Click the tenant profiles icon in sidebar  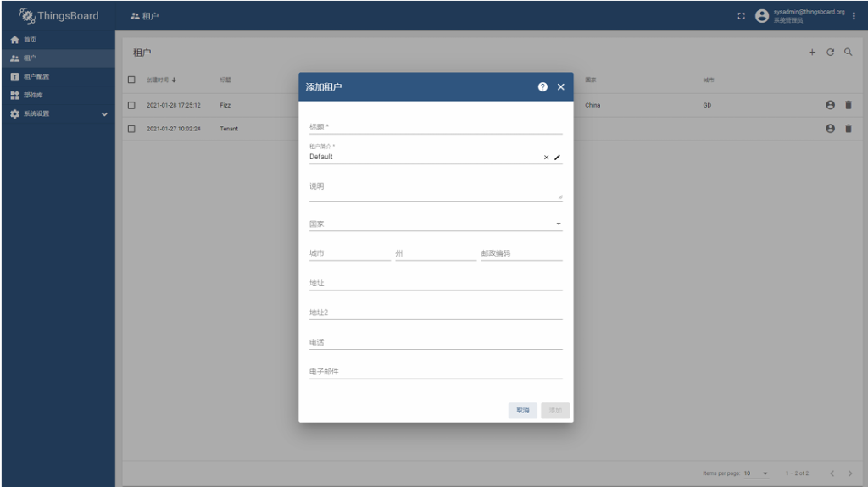15,77
